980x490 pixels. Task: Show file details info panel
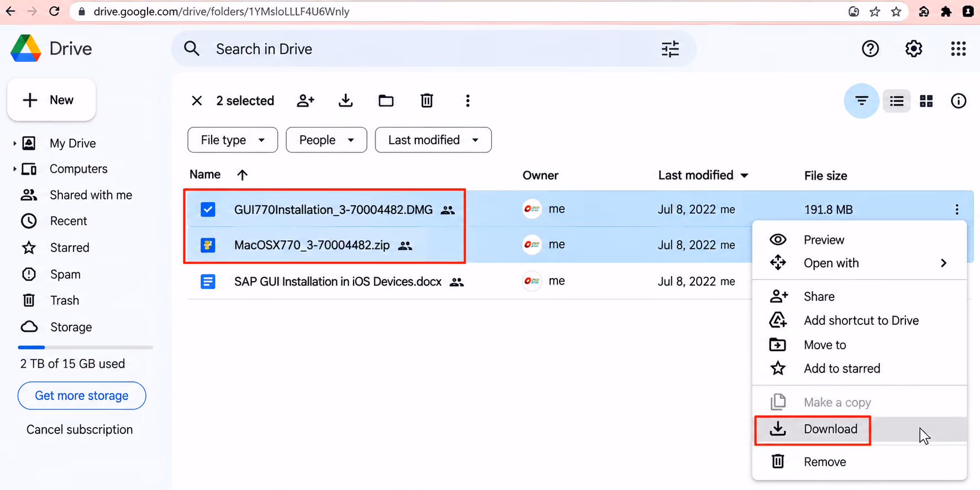tap(958, 101)
